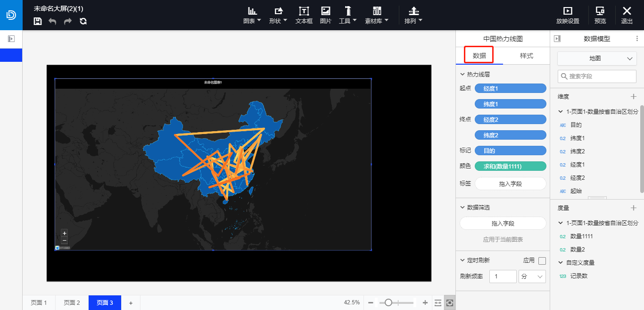This screenshot has height=310, width=644.
Task: Zoom out on the map with minus
Action: [65, 240]
